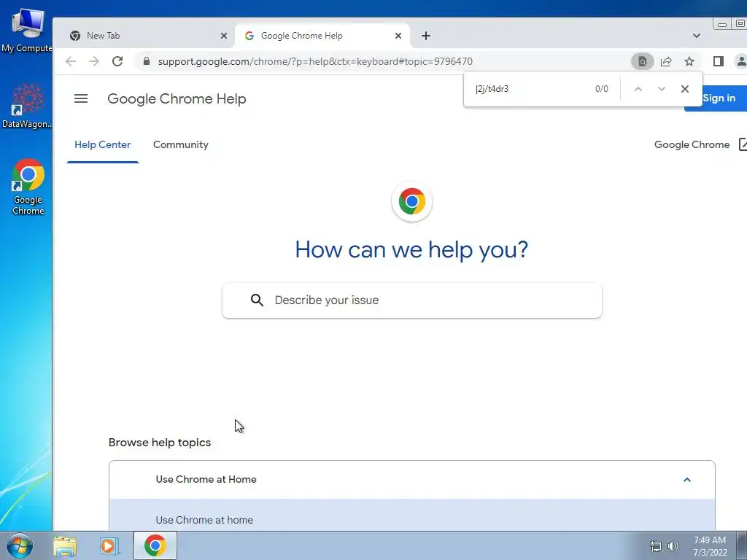Image resolution: width=747 pixels, height=560 pixels.
Task: Select Chrome in the taskbar
Action: [x=155, y=545]
